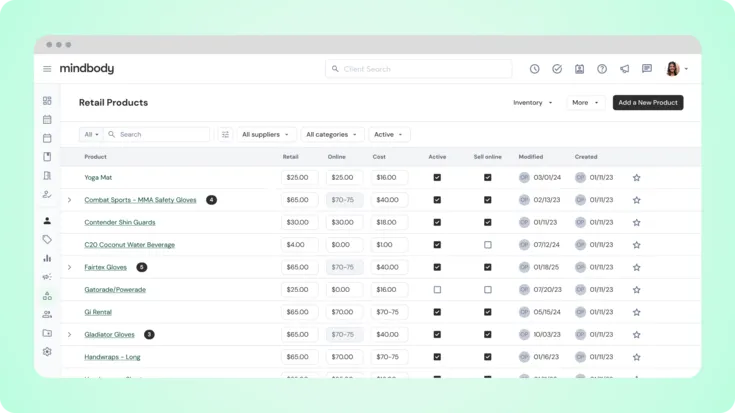
Task: Click the megaphone announcements icon
Action: click(624, 69)
